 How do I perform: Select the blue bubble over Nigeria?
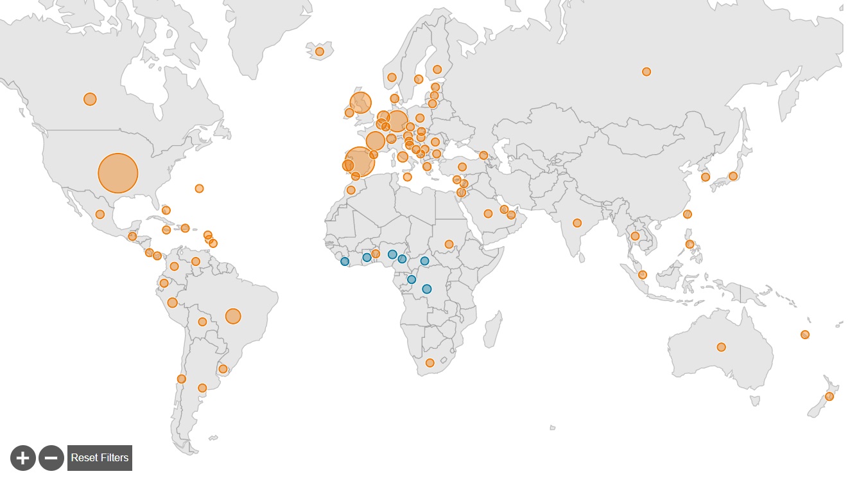click(x=392, y=254)
